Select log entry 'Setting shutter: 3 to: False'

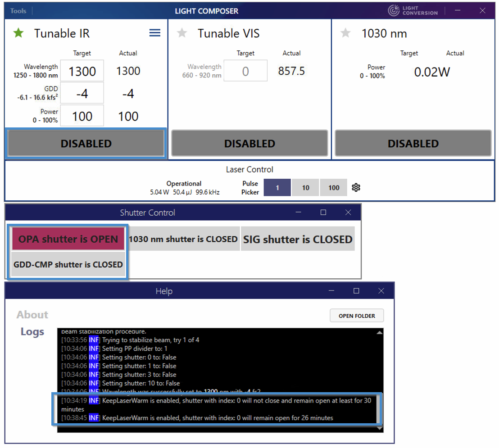click(x=119, y=375)
